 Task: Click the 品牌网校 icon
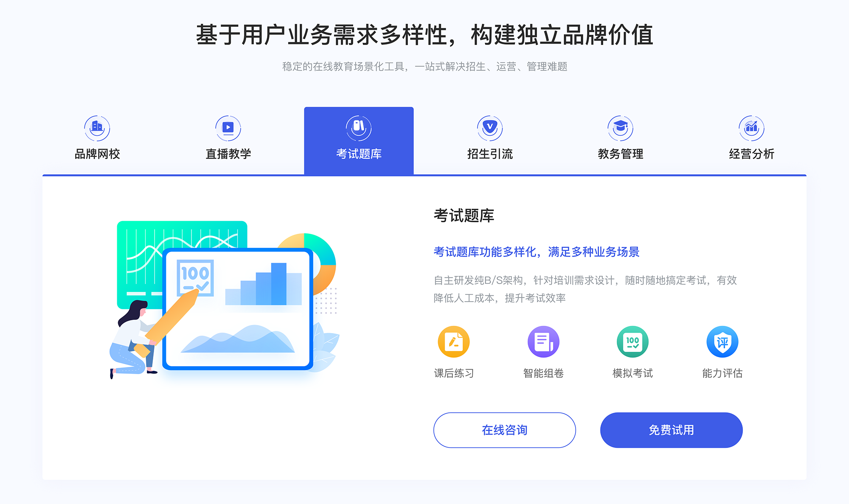tap(96, 126)
